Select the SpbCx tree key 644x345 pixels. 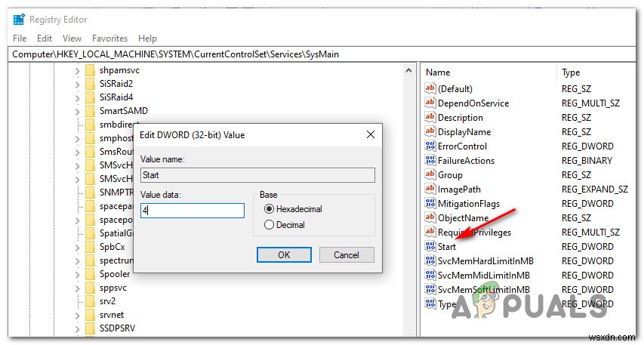point(112,247)
